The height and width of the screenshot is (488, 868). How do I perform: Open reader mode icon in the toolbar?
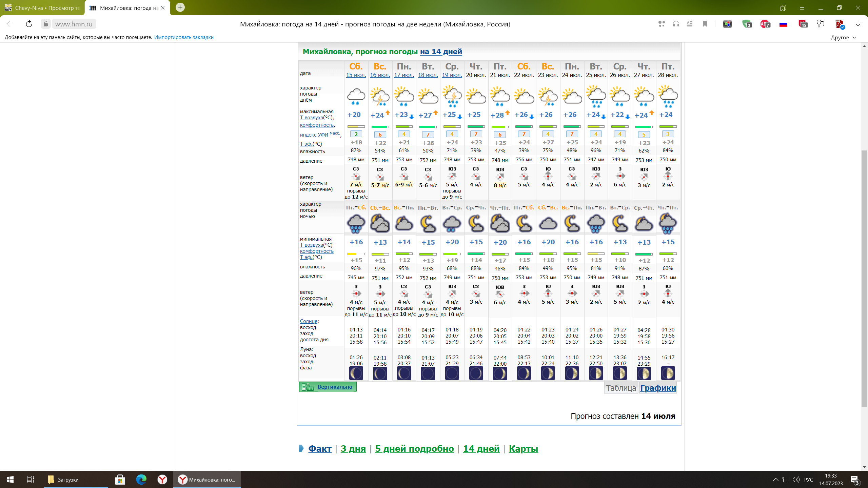[x=689, y=24]
